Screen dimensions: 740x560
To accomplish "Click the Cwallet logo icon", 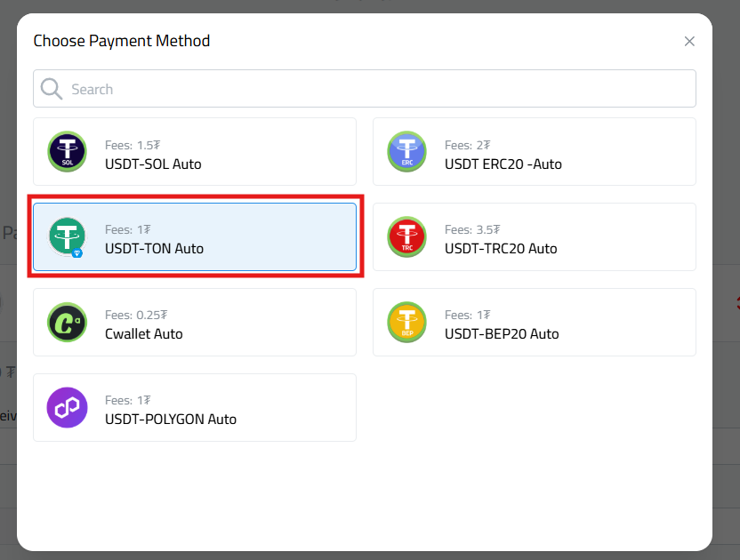I will 67,323.
